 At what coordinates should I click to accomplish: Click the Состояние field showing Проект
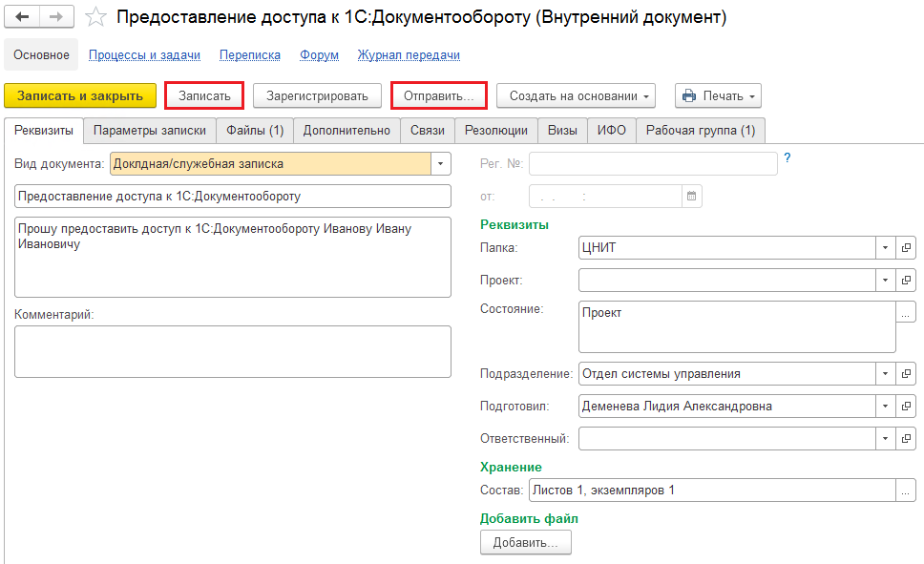pyautogui.click(x=737, y=327)
